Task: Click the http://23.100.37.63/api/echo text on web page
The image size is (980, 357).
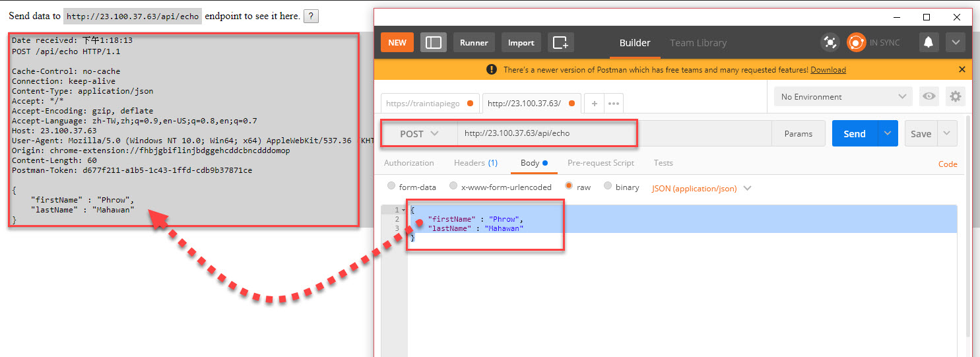Action: [133, 16]
